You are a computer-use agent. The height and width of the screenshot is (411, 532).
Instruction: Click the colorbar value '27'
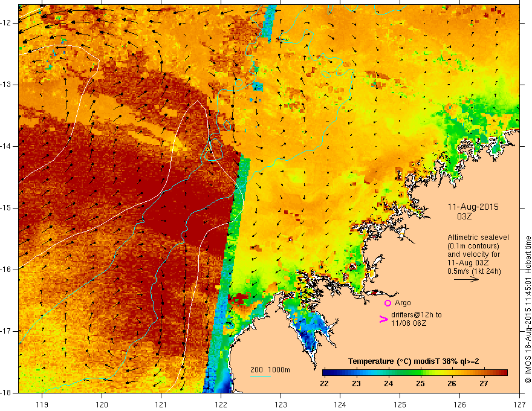[x=484, y=384]
